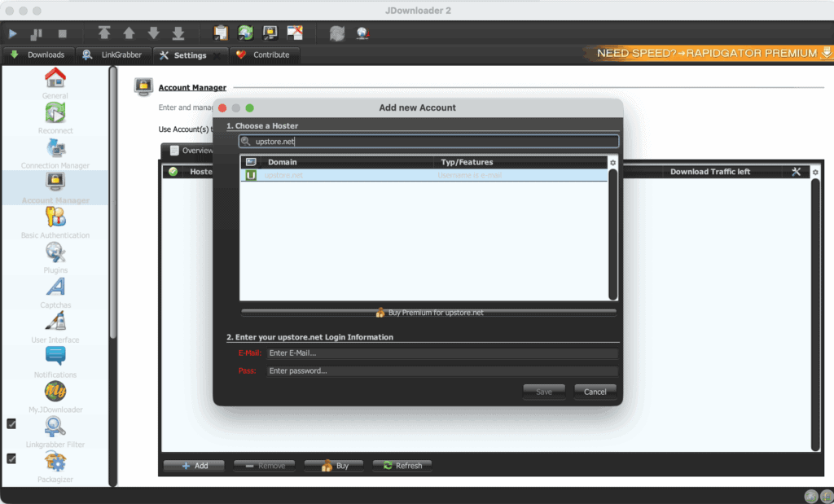Viewport: 834px width, 504px height.
Task: Sort by the Typ/Features column header
Action: (520, 162)
